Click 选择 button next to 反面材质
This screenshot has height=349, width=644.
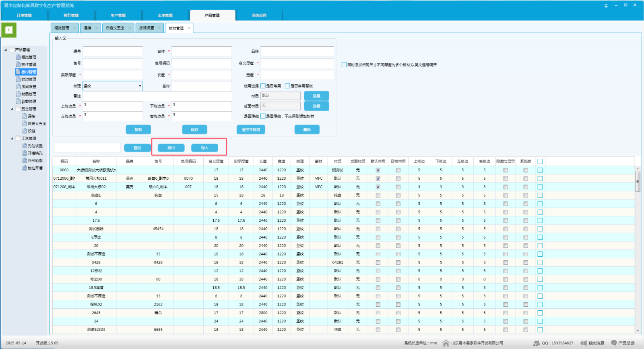316,106
